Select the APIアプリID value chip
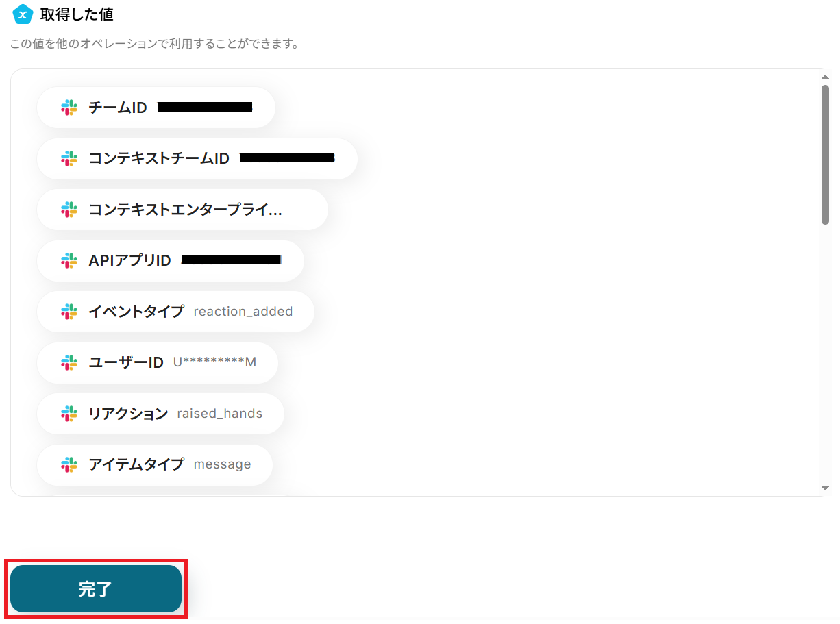This screenshot has width=840, height=624. click(171, 260)
